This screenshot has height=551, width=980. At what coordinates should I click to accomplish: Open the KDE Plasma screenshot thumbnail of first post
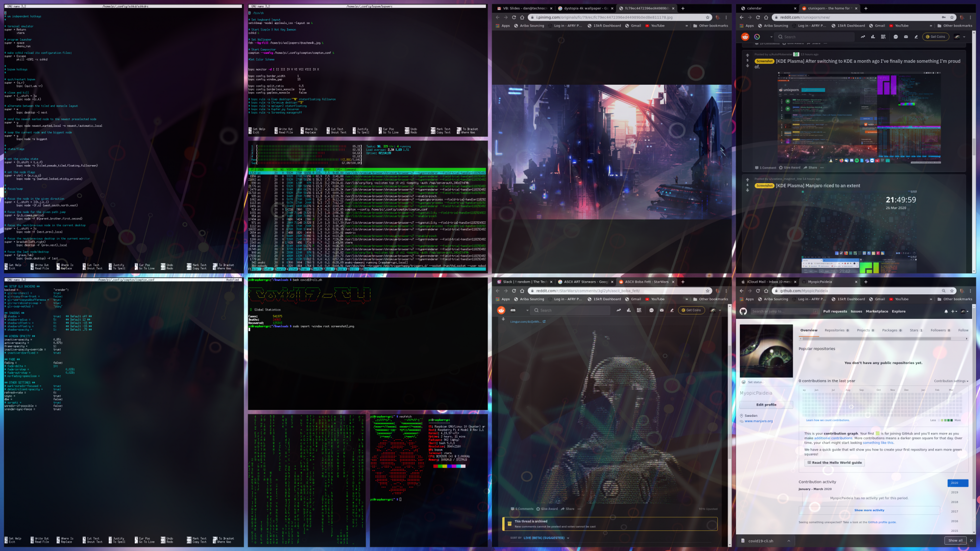coord(859,117)
